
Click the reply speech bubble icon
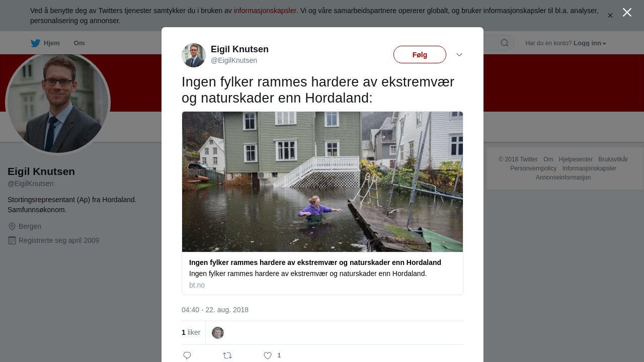[x=187, y=355]
